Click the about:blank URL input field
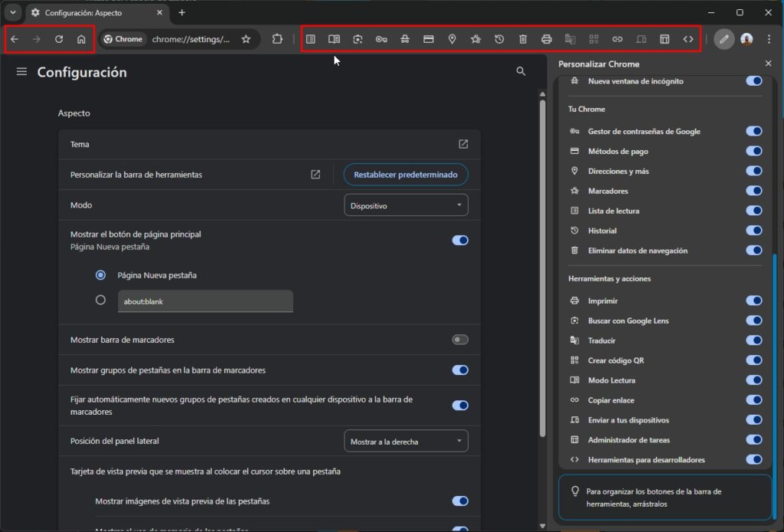Viewport: 784px width, 532px height. (x=205, y=301)
